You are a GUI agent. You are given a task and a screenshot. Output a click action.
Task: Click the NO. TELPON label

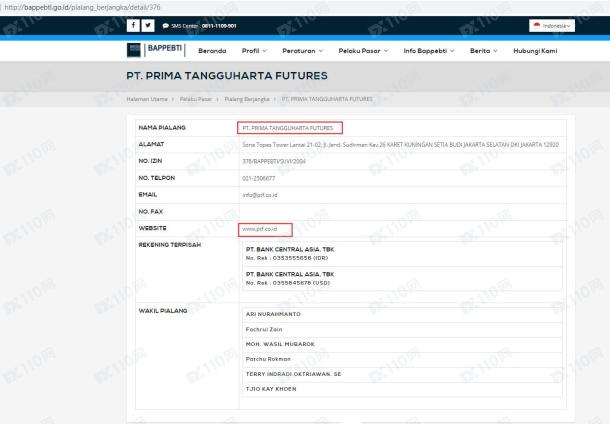point(157,178)
